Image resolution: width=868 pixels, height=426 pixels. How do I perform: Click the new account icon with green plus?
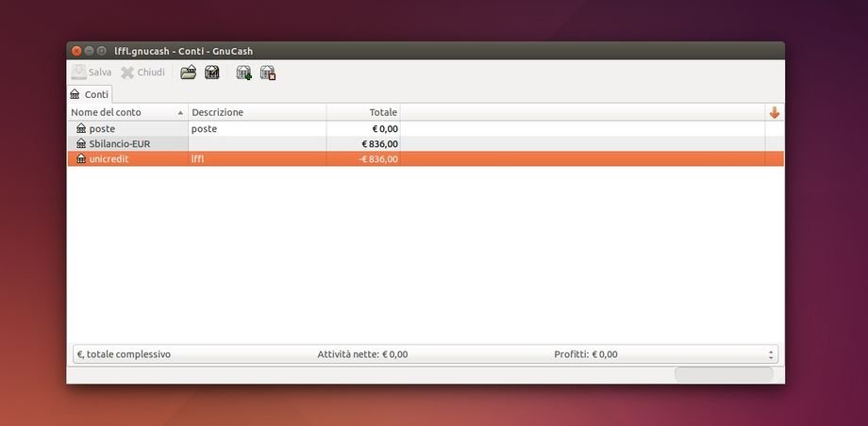pyautogui.click(x=244, y=73)
